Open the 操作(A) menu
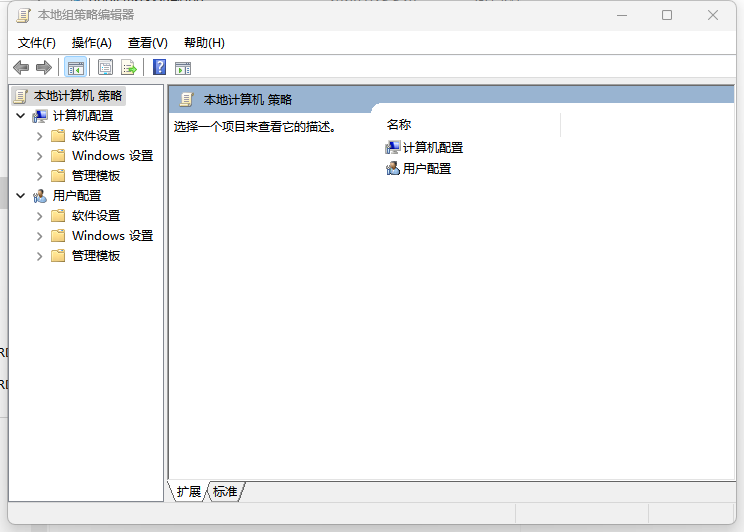Screen dimensions: 744x532 [x=92, y=43]
